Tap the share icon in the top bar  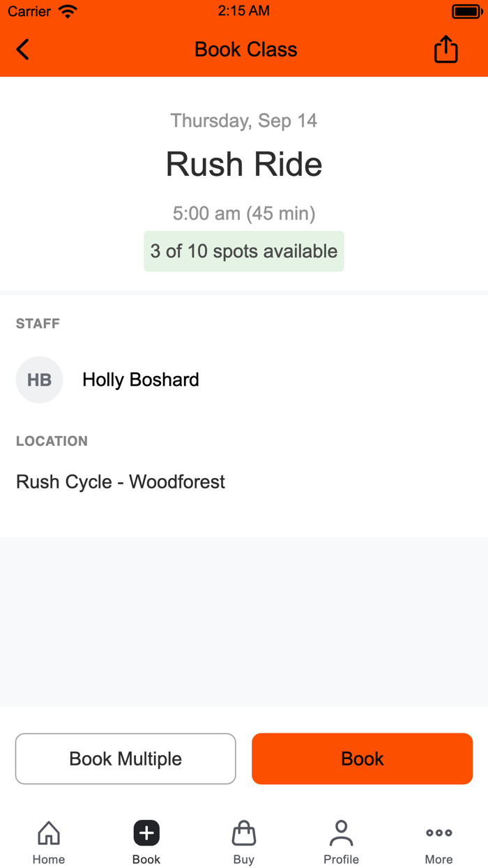click(x=445, y=50)
